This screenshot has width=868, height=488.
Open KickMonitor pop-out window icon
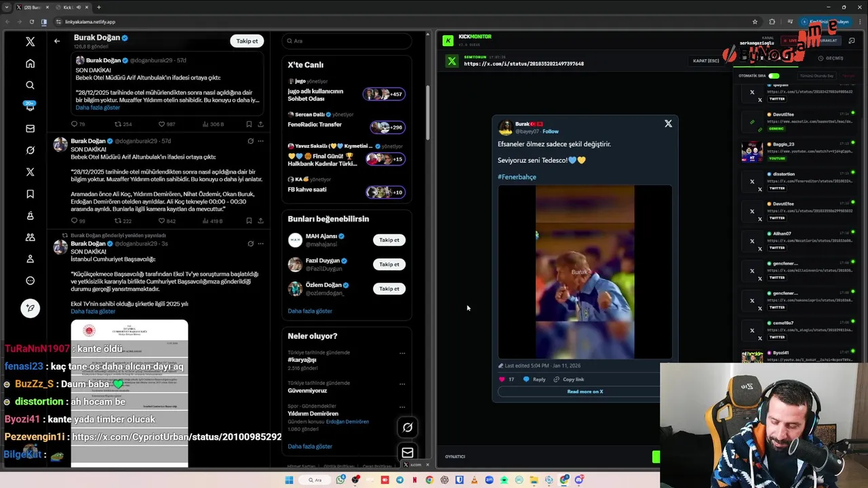tap(852, 41)
